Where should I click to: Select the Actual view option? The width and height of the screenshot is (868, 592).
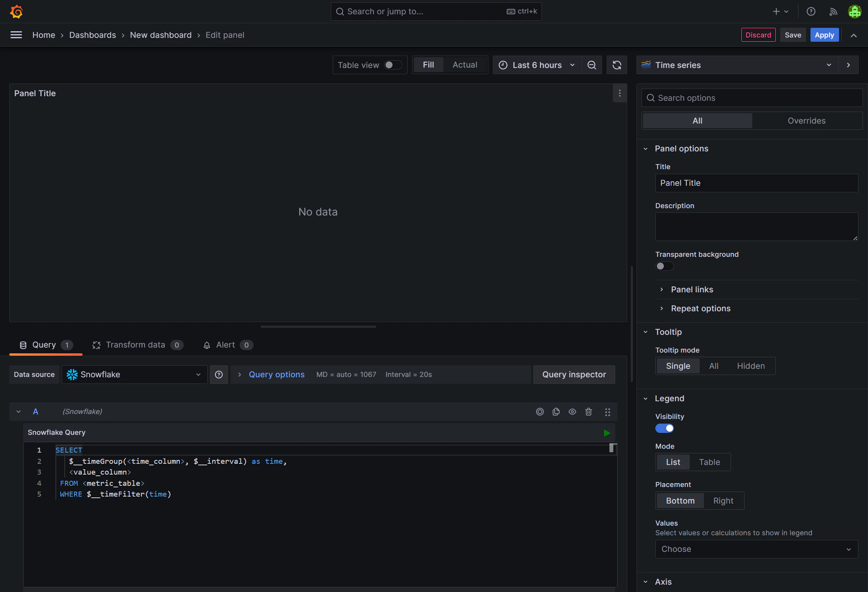point(465,65)
